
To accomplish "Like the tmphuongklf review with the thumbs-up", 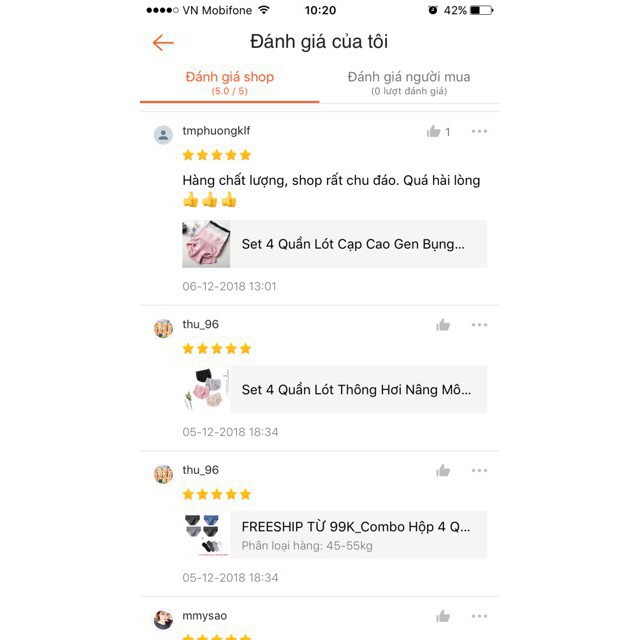I will [433, 131].
